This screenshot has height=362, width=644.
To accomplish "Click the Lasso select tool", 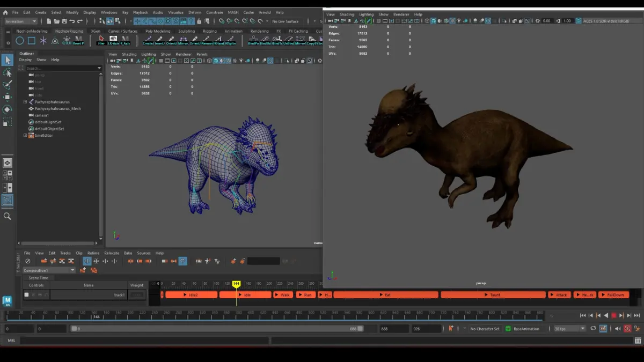I will coord(8,72).
